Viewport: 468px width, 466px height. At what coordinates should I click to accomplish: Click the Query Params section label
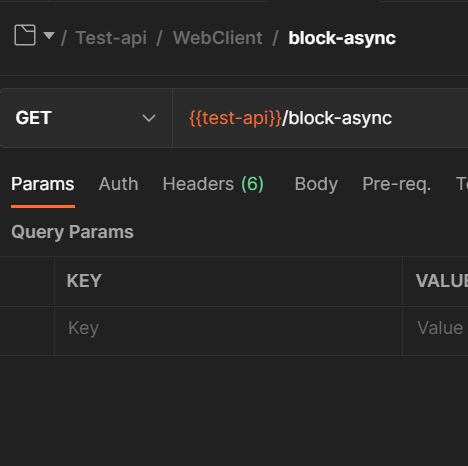[72, 232]
